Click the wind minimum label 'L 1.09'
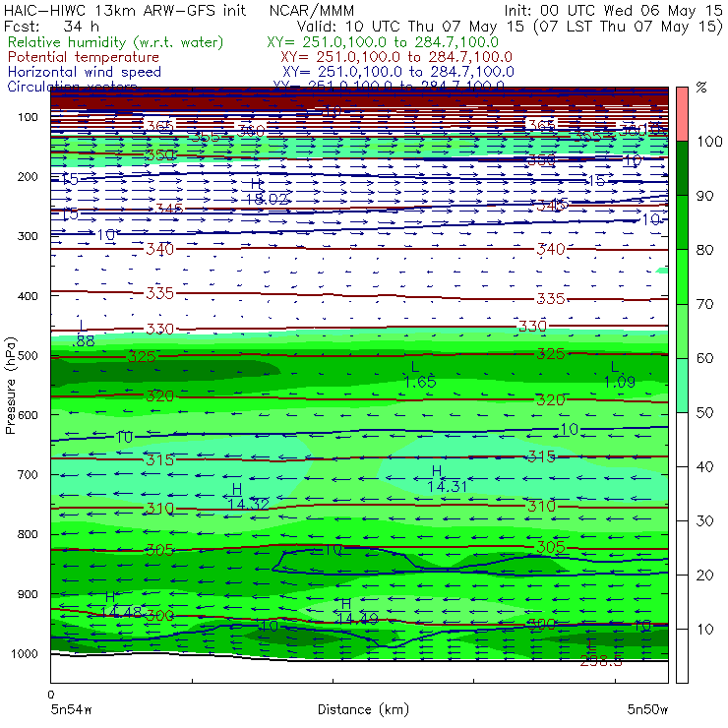The height and width of the screenshot is (728, 728). pyautogui.click(x=620, y=375)
